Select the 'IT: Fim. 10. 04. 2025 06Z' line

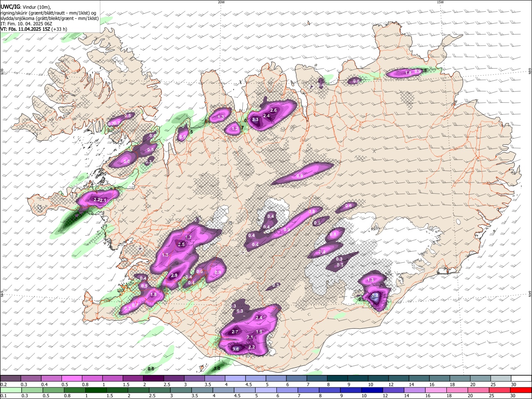point(27,24)
